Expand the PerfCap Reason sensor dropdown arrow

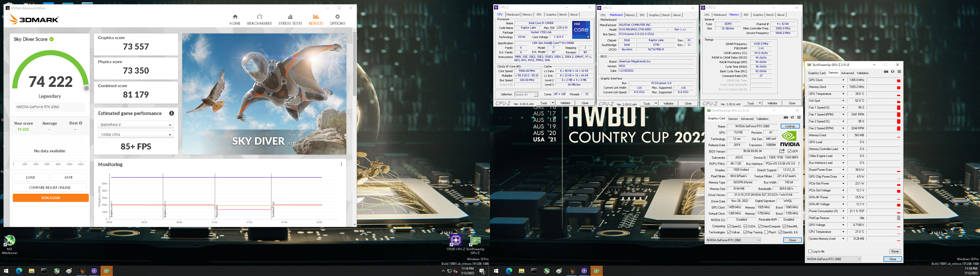pyautogui.click(x=843, y=218)
